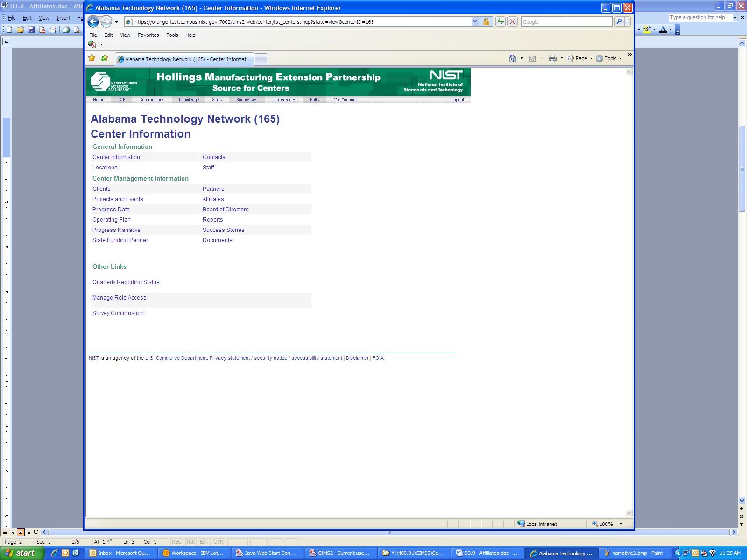Screen dimensions: 747x560
Task: Click the address bar URL field
Action: [302, 21]
